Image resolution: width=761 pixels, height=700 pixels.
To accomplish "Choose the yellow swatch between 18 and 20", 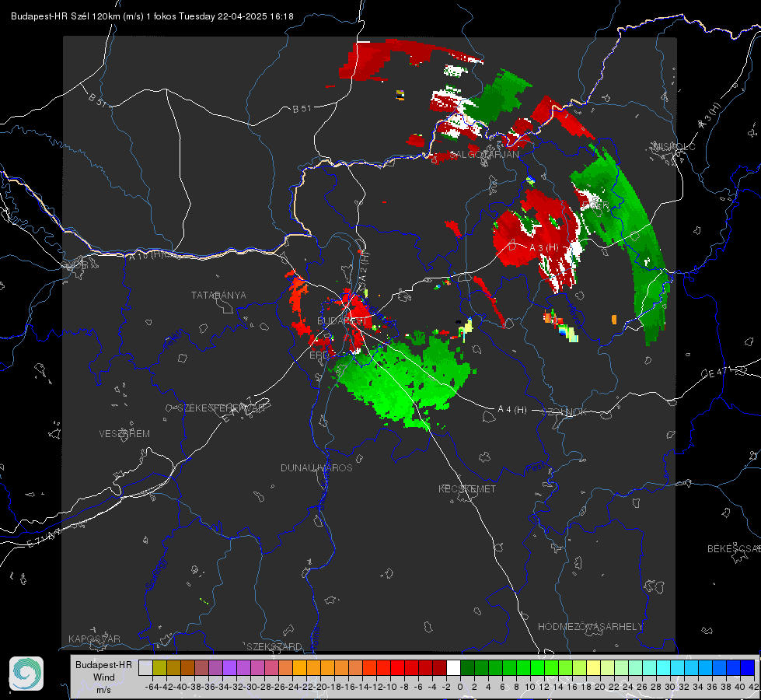I will tap(592, 667).
